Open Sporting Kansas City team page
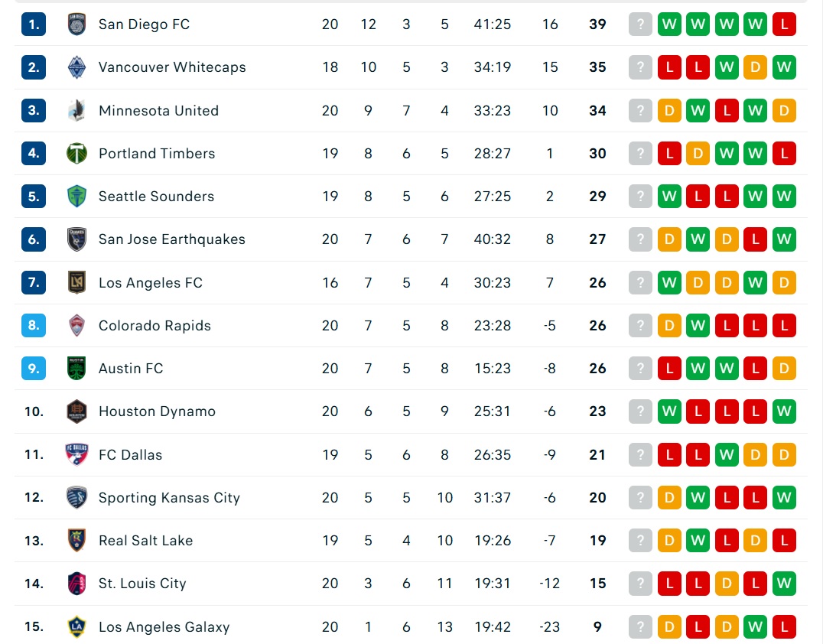 click(169, 498)
